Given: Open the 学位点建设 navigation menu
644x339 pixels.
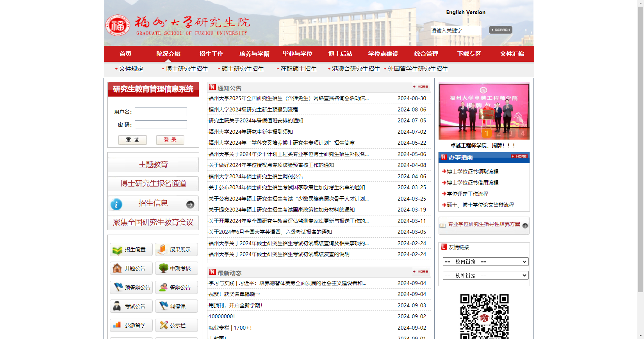Looking at the screenshot, I should pyautogui.click(x=383, y=54).
